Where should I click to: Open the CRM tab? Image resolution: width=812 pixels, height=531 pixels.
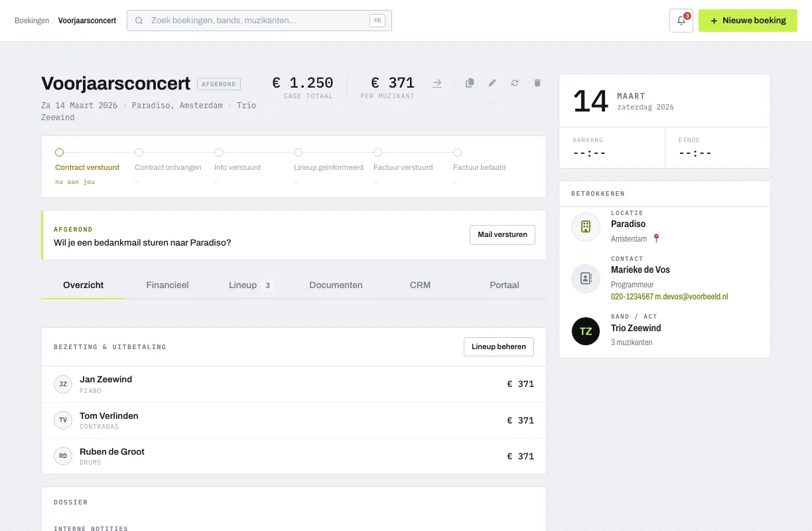coord(420,285)
